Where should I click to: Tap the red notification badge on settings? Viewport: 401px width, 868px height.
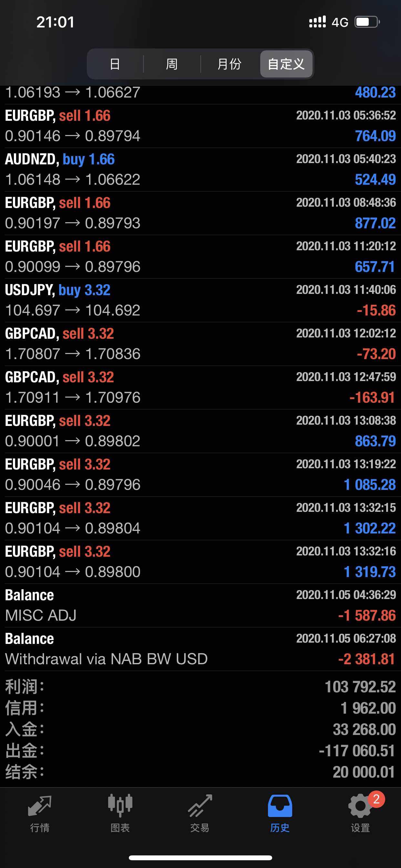click(x=376, y=799)
